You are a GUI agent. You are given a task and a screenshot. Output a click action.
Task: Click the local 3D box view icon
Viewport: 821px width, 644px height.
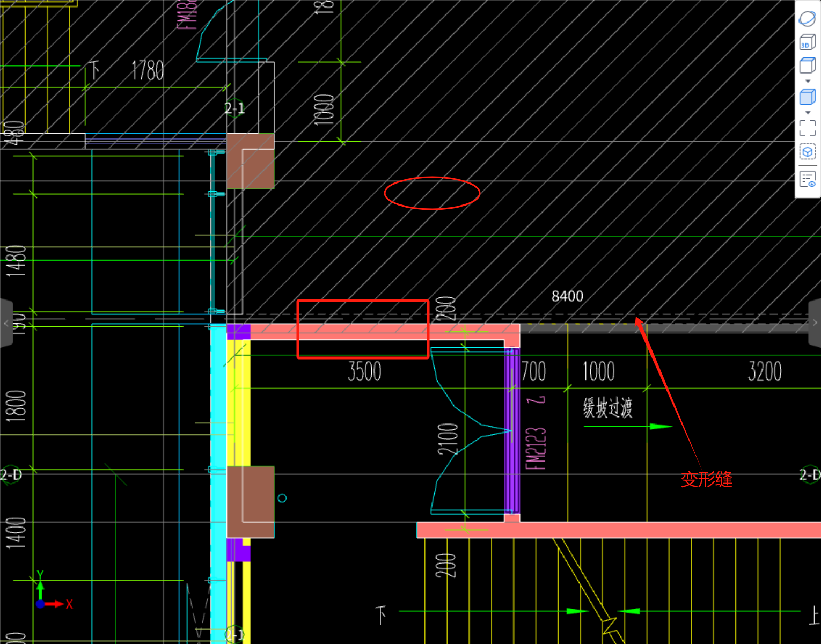pos(807,152)
